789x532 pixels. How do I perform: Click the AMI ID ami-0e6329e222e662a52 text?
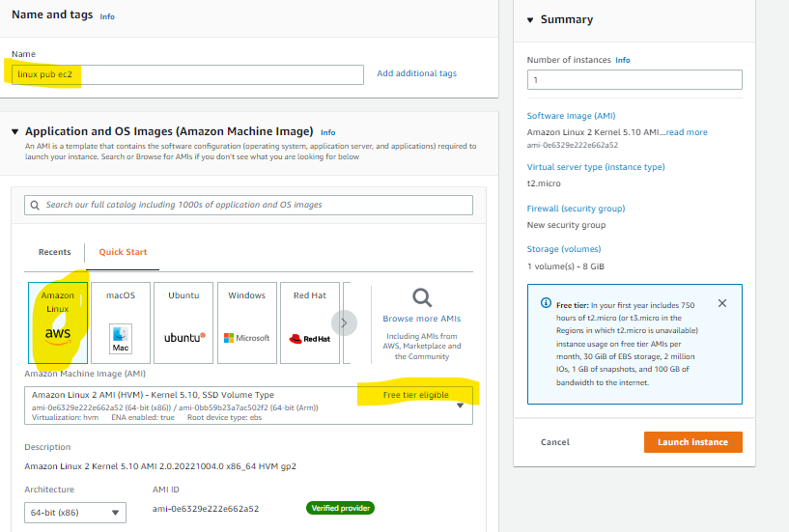point(206,509)
